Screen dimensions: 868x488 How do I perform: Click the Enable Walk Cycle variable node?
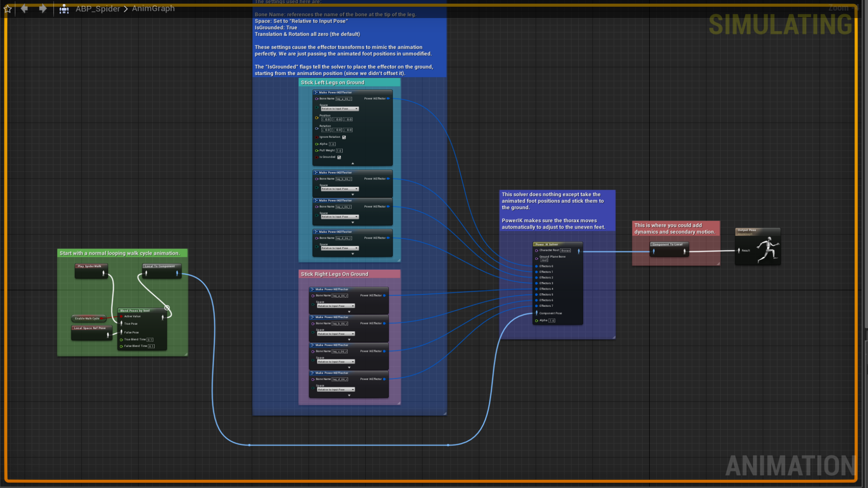coord(87,319)
